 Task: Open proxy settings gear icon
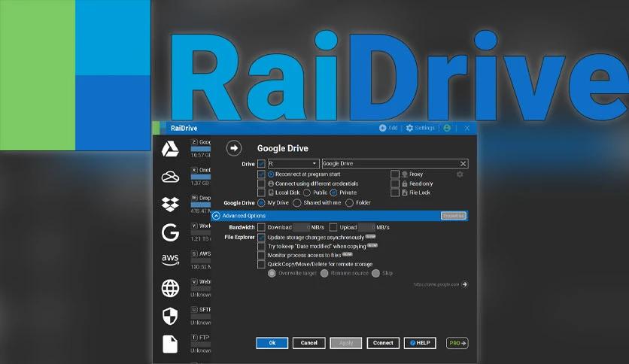pyautogui.click(x=460, y=174)
